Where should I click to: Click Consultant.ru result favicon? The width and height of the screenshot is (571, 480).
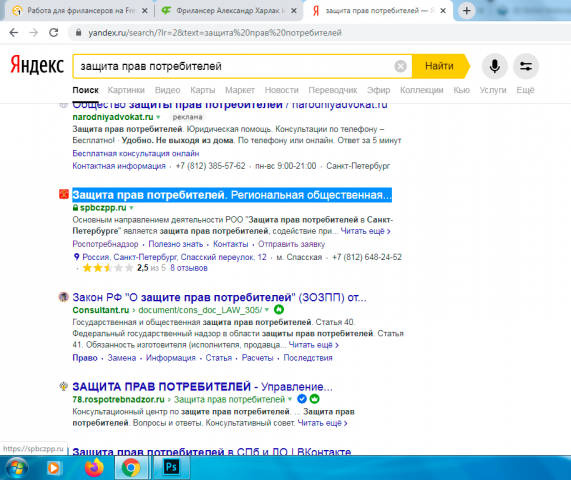64,297
